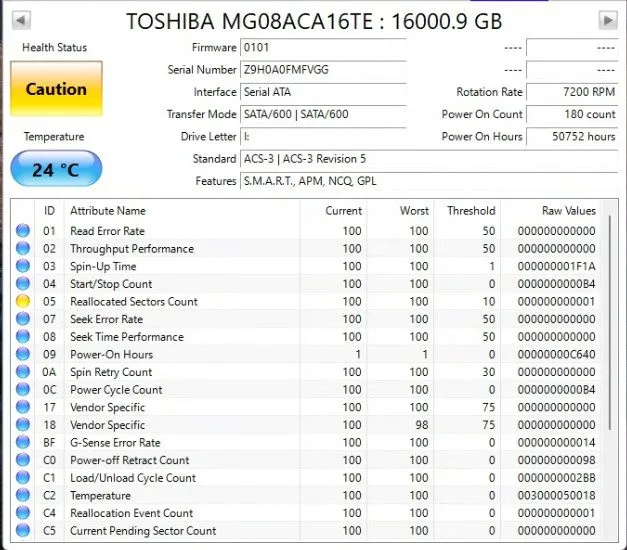Select the Load/Unload Cycle Count attribute name

click(133, 478)
